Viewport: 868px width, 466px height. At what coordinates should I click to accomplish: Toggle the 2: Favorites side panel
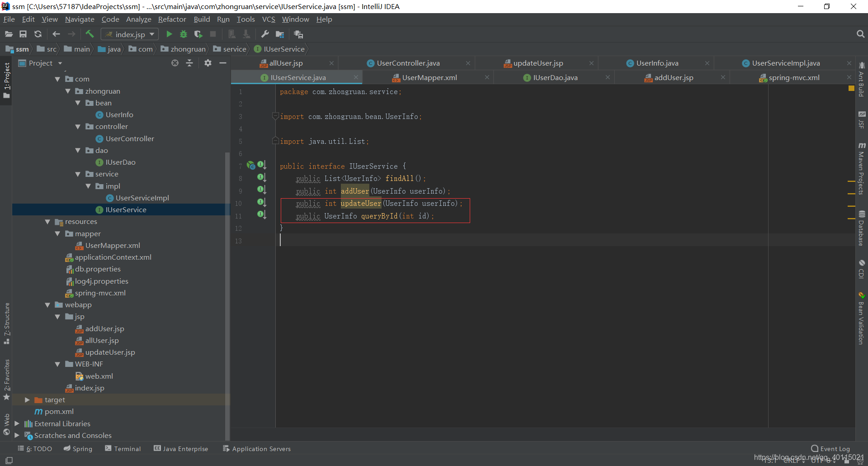click(6, 379)
